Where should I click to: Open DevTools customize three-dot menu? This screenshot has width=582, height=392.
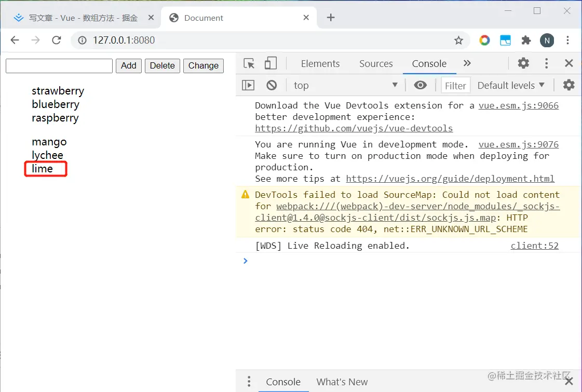pos(546,63)
